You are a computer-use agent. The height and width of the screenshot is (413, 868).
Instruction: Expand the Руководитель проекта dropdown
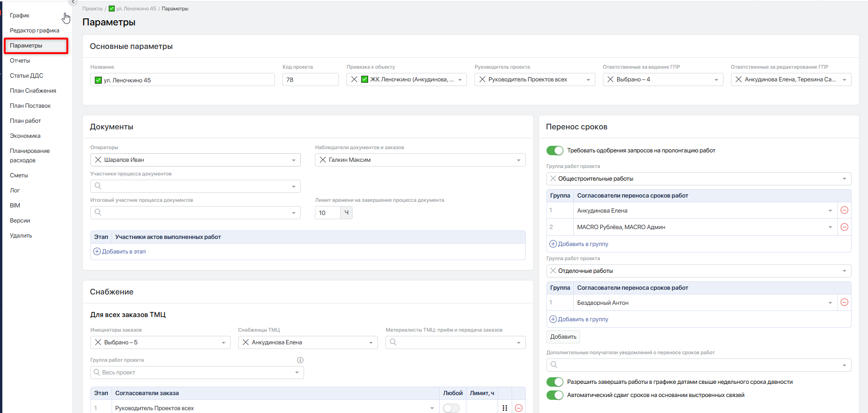click(588, 80)
